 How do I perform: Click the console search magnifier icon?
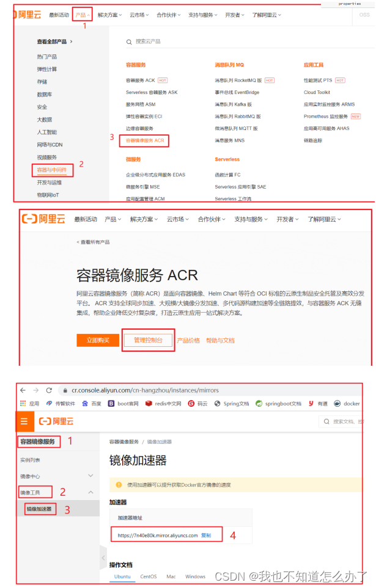[x=326, y=421]
